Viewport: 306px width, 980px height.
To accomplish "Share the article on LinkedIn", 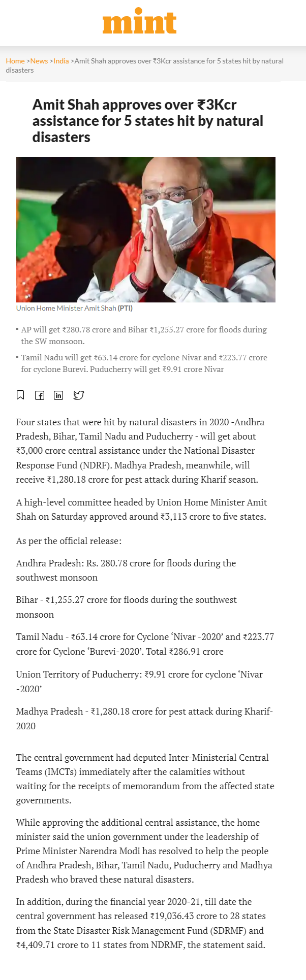I will click(x=58, y=395).
